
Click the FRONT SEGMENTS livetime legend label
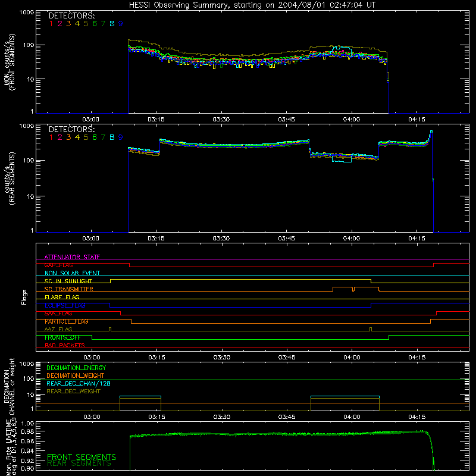pos(82,457)
